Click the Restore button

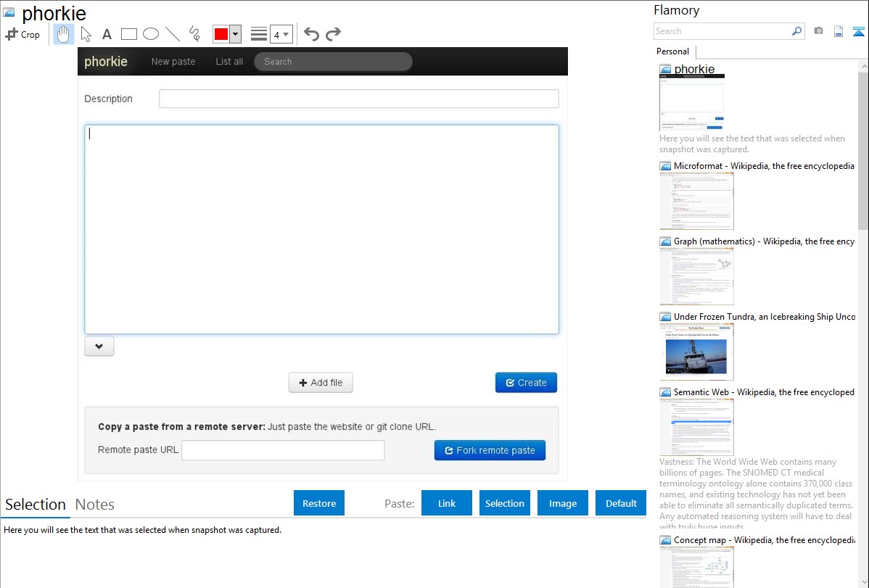click(319, 503)
